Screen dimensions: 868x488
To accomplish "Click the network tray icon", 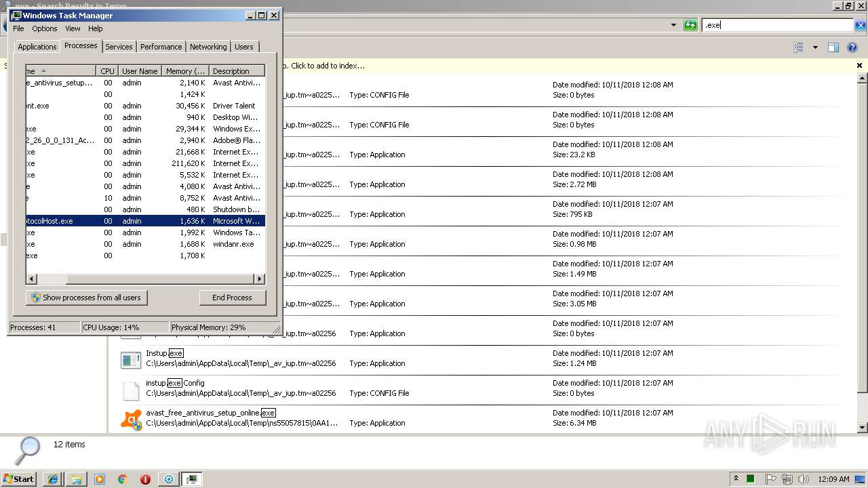I will point(787,479).
